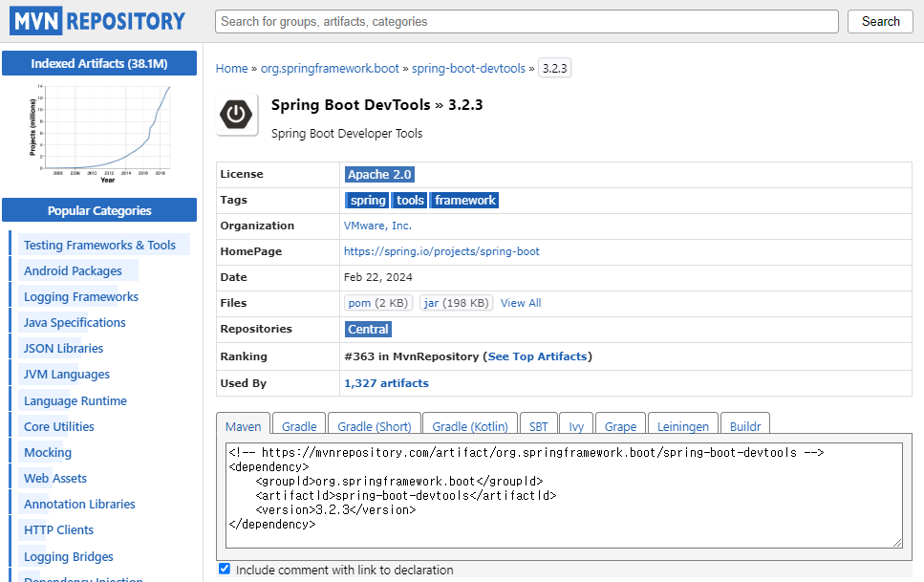Click the Feb 22, 2024 date value
924x582 pixels.
(378, 277)
